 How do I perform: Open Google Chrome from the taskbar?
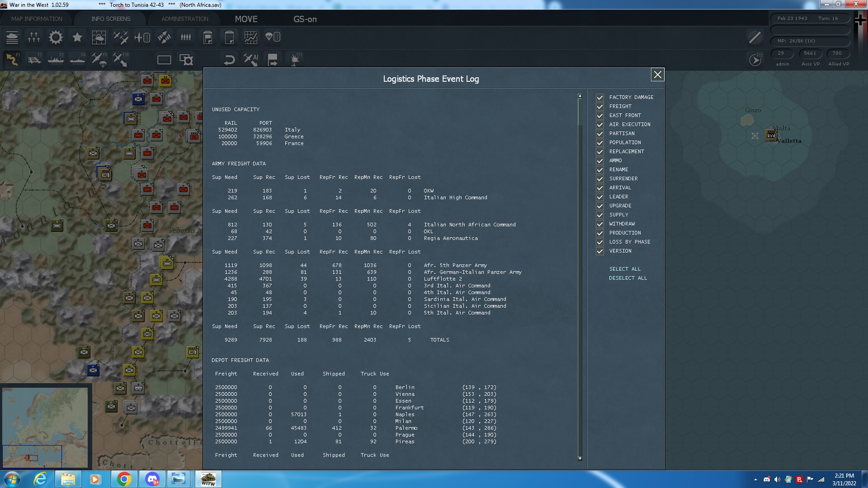124,479
